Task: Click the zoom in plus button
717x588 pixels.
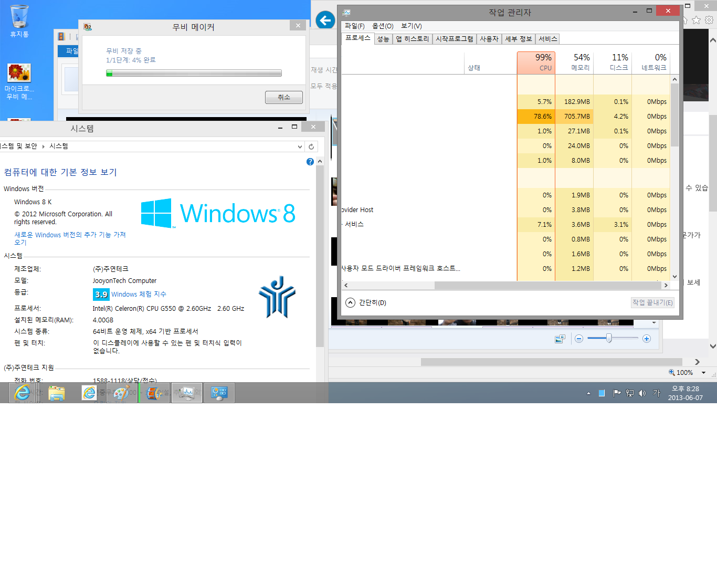Action: [647, 339]
